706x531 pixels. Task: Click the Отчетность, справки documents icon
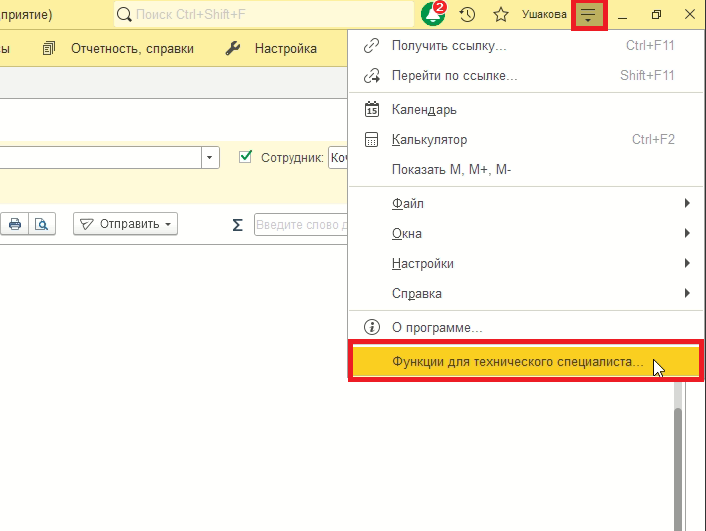tap(49, 48)
